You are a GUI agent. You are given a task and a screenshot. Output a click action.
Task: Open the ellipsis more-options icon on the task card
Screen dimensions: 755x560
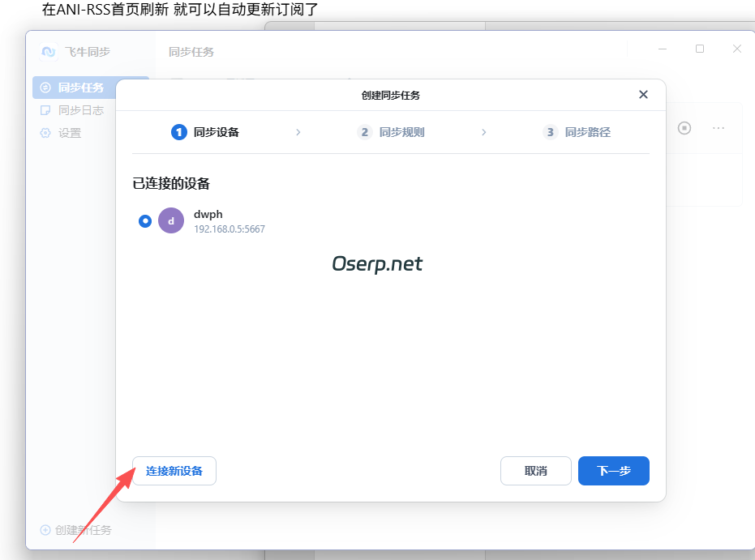pos(718,127)
